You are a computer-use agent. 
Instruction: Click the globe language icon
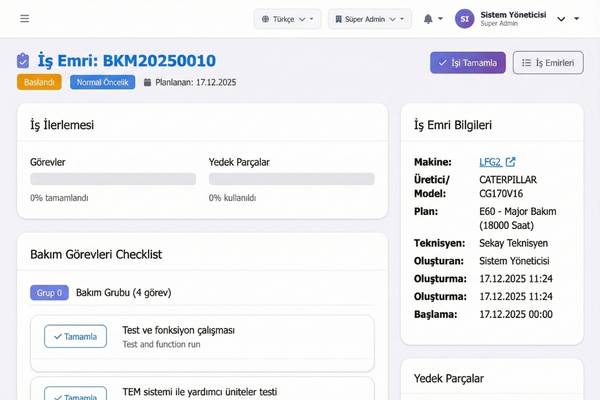point(265,19)
